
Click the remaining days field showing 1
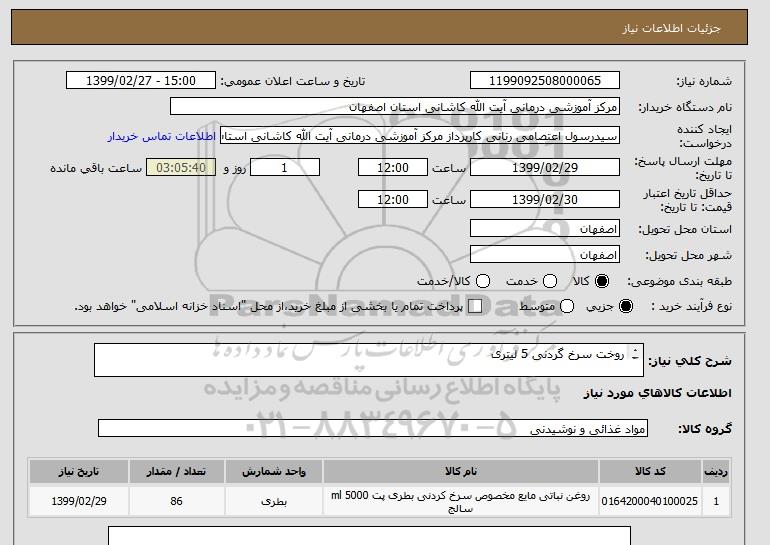285,167
